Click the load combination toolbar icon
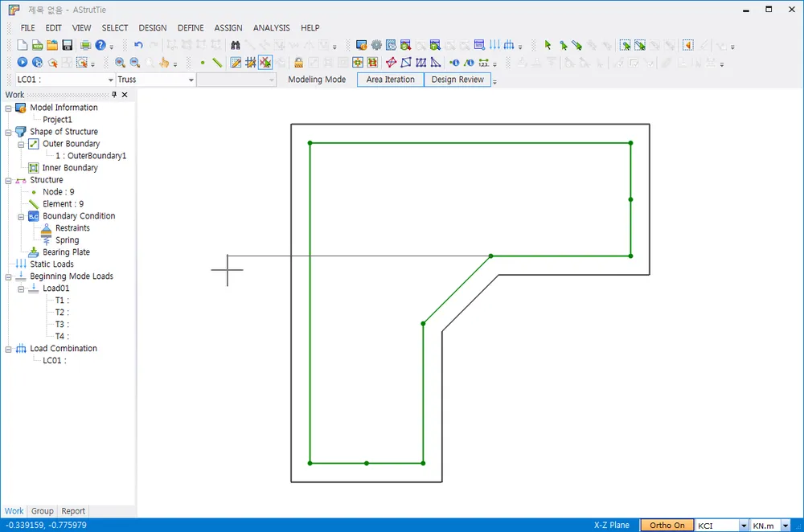 click(509, 45)
